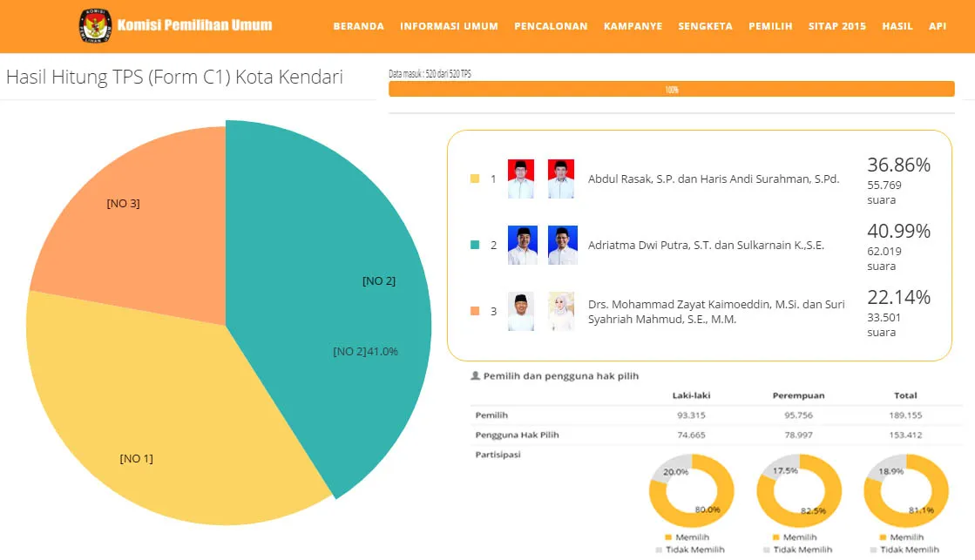Go to Pencalonan section
Image resolution: width=975 pixels, height=560 pixels.
click(x=551, y=26)
